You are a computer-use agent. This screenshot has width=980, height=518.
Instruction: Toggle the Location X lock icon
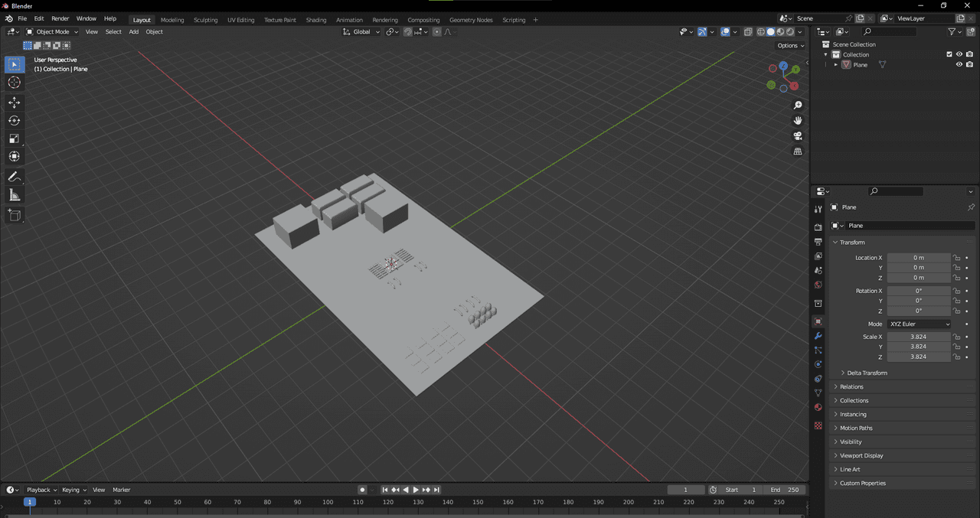point(956,258)
